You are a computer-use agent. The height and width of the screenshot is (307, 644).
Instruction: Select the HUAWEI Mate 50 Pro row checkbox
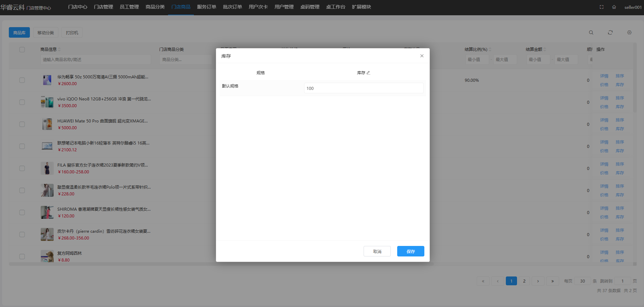pyautogui.click(x=22, y=124)
